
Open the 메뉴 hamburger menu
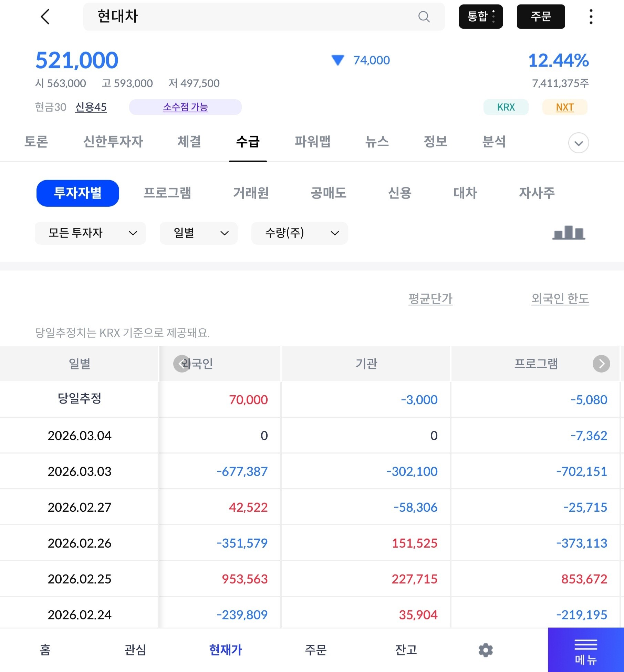tap(586, 650)
